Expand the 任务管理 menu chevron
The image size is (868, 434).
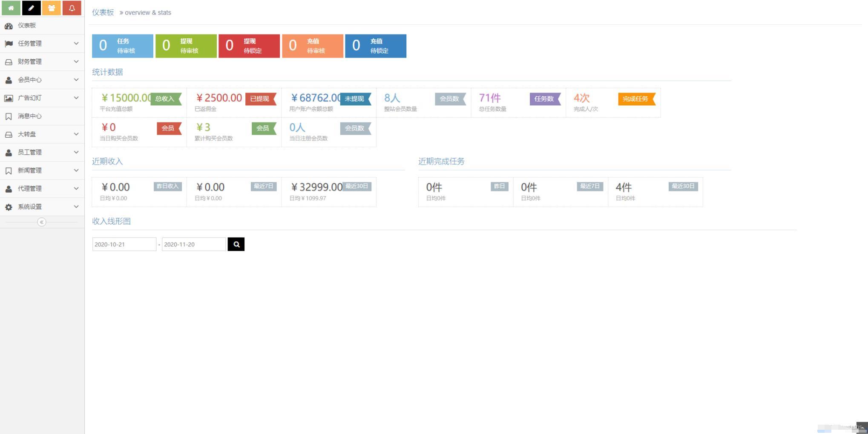76,43
